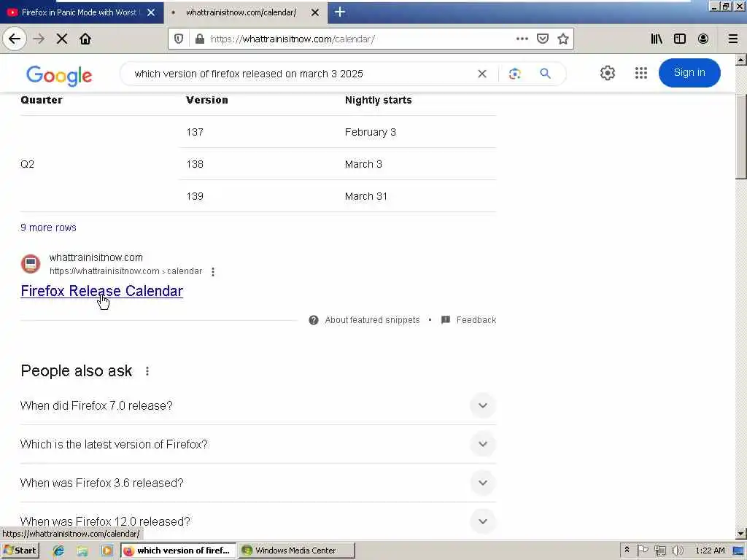The height and width of the screenshot is (560, 747).
Task: Open the Firefox hamburger menu
Action: pos(733,39)
